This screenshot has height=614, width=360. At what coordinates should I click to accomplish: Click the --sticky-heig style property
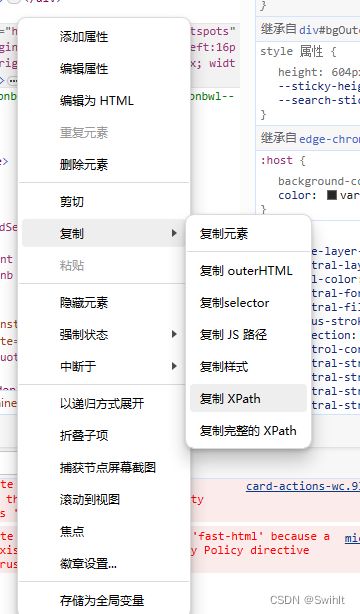point(319,86)
